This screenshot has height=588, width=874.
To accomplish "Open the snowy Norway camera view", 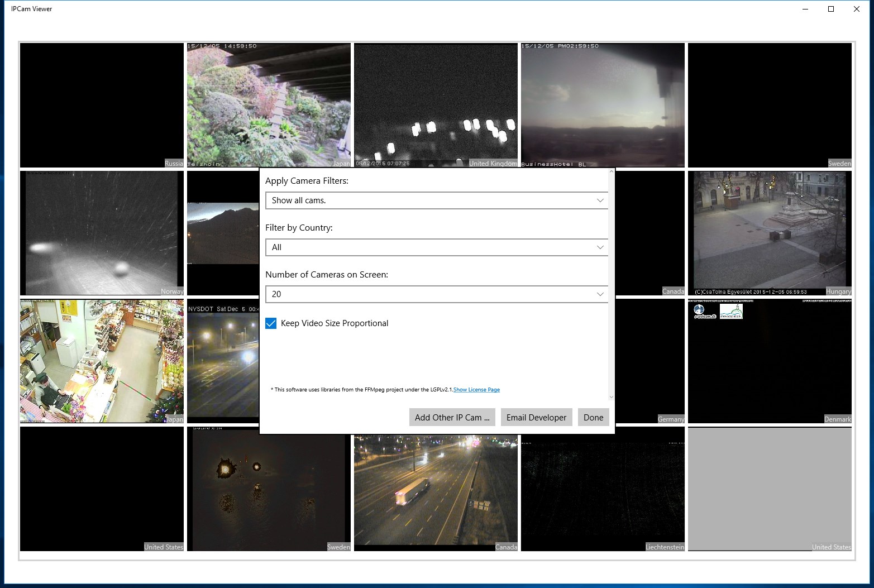I will 101,233.
